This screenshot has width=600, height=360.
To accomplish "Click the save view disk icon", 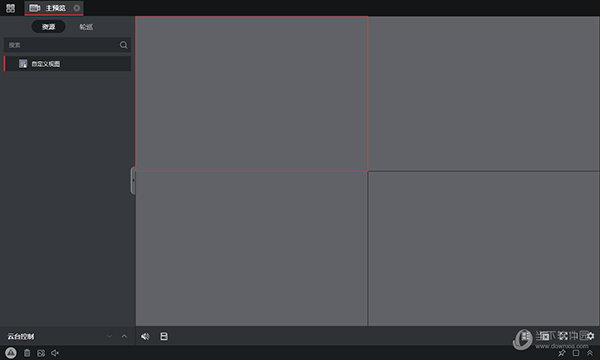I will pos(164,336).
